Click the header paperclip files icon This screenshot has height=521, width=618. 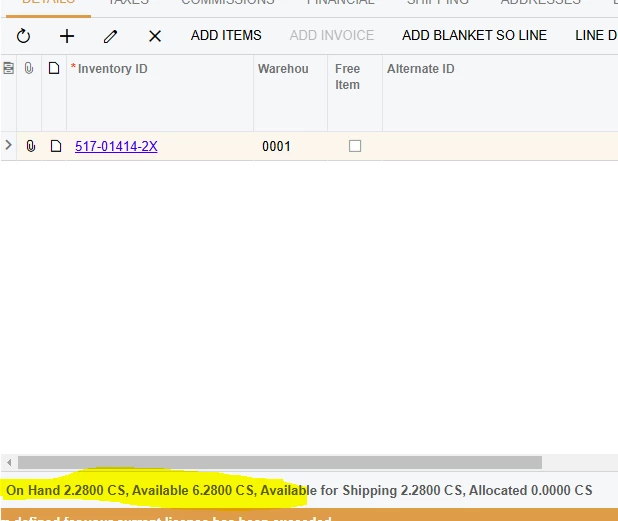tap(28, 68)
